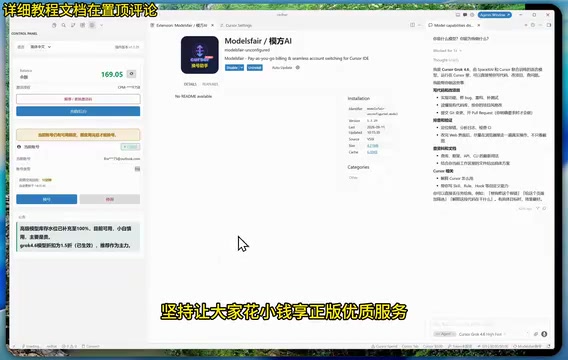
Task: Click the Cursor Tab status bar item
Action: (x=410, y=346)
